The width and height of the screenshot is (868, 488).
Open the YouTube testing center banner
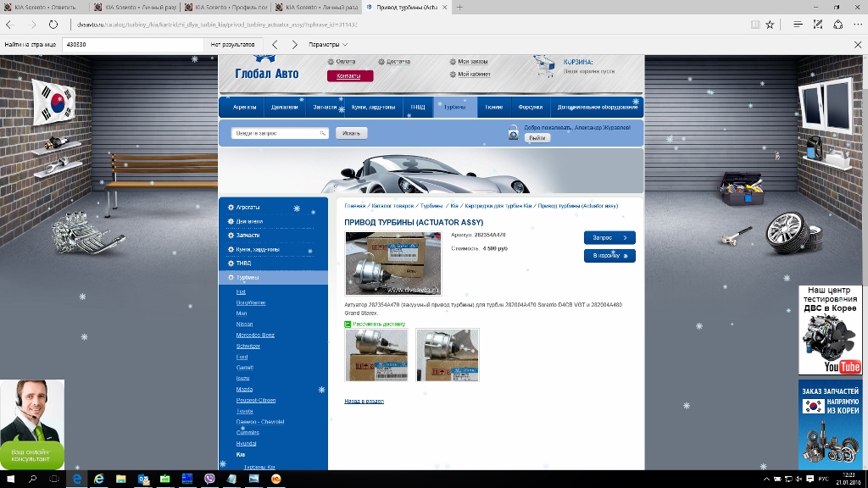tap(830, 330)
